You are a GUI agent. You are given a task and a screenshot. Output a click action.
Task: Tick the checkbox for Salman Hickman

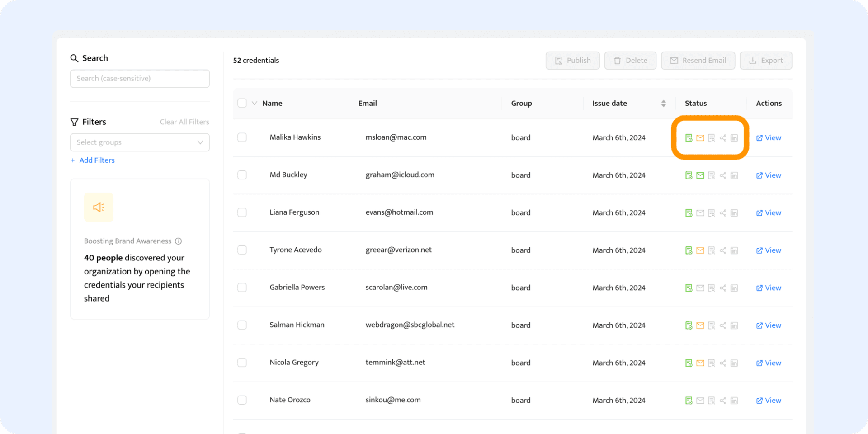tap(242, 325)
